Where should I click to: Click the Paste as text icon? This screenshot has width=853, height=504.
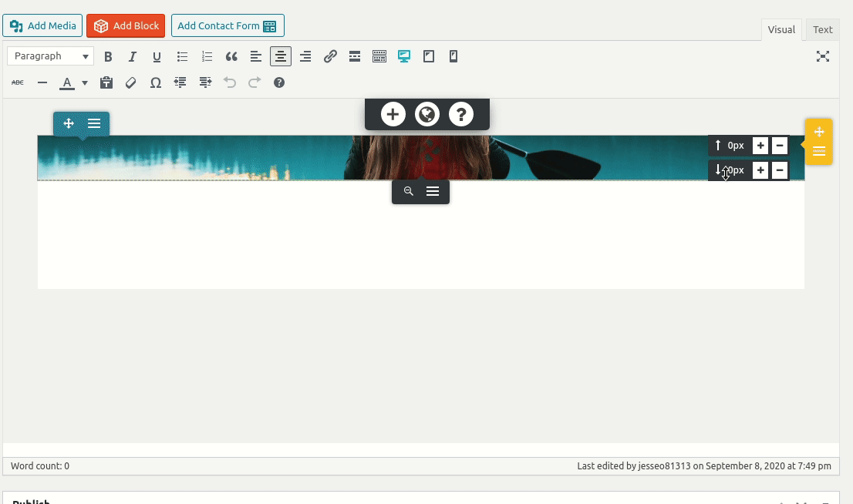click(x=106, y=82)
